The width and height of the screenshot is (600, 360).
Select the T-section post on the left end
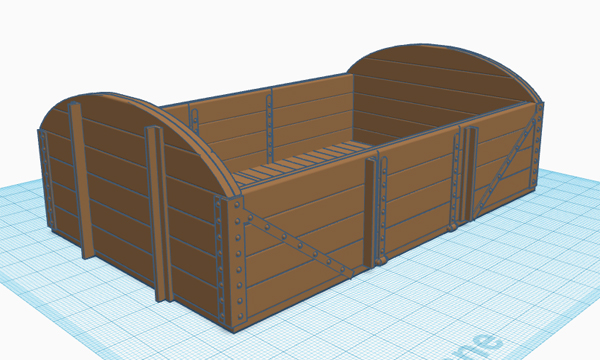pos(159,213)
